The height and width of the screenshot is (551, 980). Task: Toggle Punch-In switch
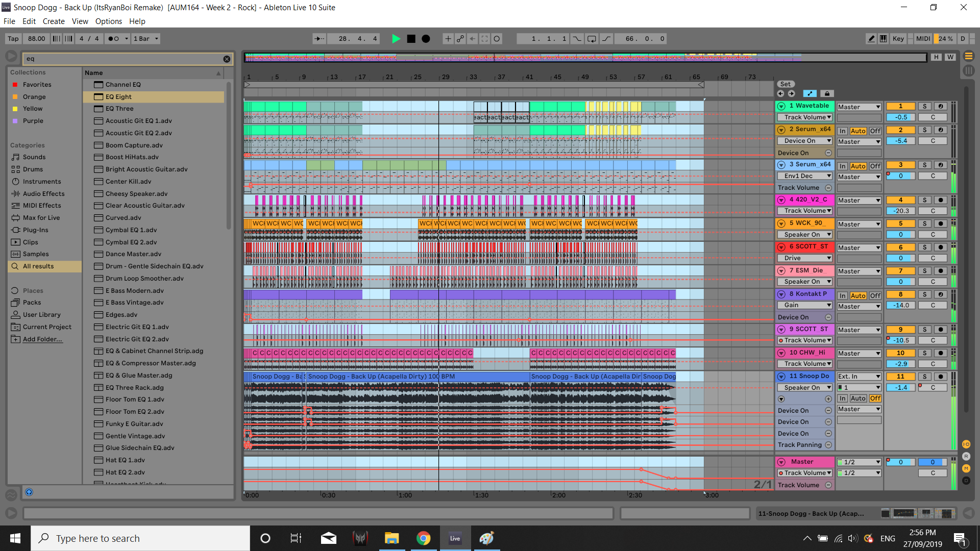577,39
